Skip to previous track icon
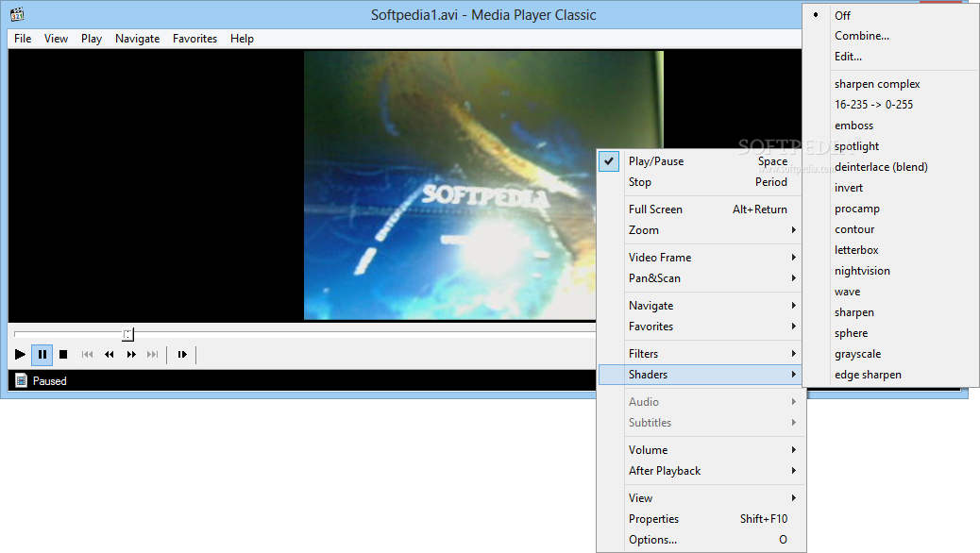 tap(88, 354)
